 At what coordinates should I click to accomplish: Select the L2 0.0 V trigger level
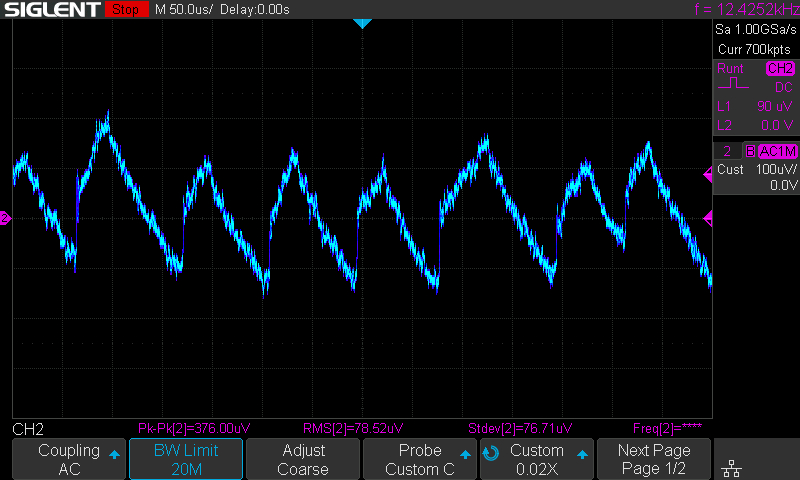click(755, 125)
